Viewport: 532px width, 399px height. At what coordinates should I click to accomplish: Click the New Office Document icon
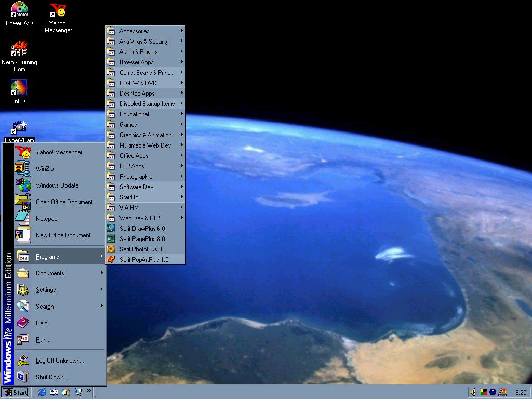[23, 235]
